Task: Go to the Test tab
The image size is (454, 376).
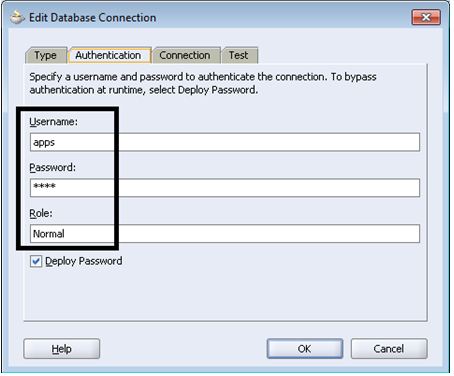Action: click(x=239, y=55)
